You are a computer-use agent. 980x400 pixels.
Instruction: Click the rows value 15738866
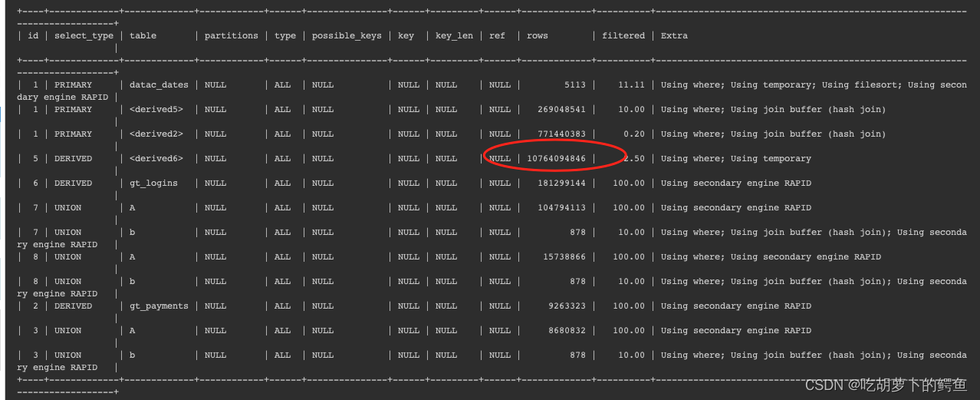point(564,257)
